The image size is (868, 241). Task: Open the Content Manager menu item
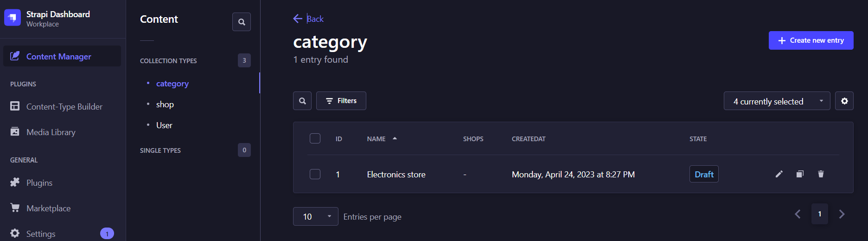59,56
